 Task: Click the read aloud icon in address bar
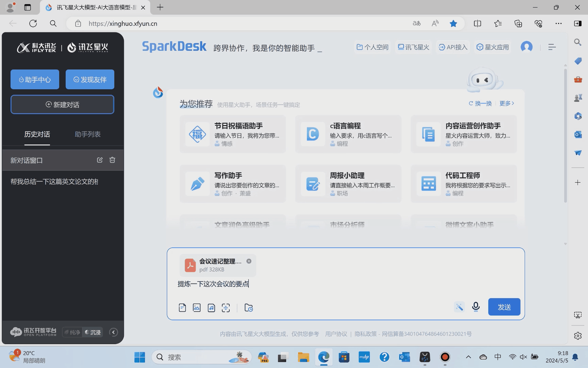point(435,24)
